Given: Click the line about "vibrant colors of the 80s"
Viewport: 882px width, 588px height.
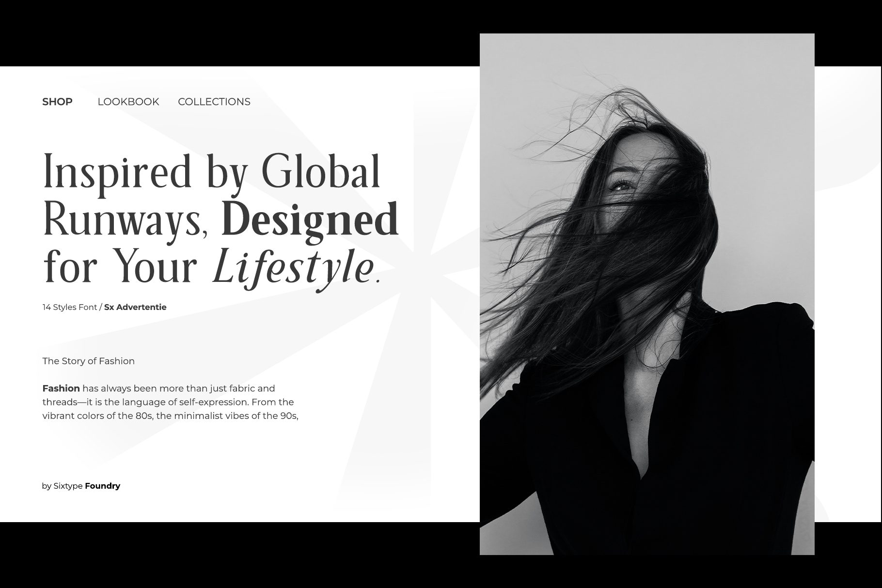Looking at the screenshot, I should pos(170,416).
